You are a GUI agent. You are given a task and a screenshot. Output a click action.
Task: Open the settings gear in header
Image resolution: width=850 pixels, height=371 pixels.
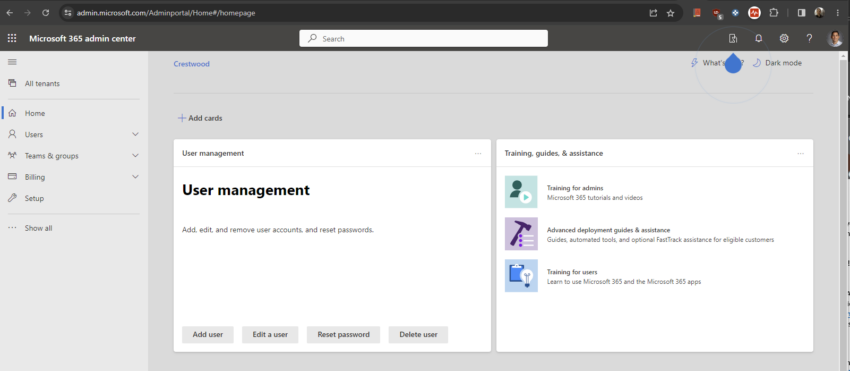[x=784, y=39]
